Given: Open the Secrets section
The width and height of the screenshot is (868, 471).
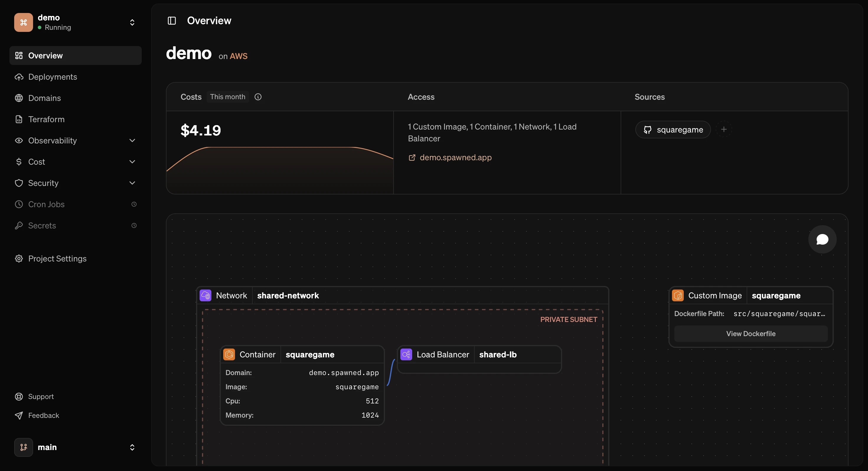Looking at the screenshot, I should [42, 225].
